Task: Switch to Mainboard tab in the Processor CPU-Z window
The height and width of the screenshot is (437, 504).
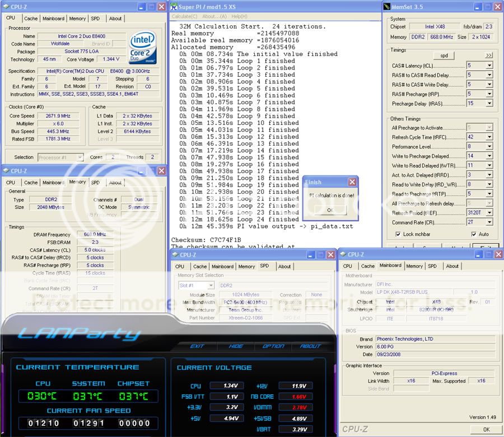Action: click(53, 18)
